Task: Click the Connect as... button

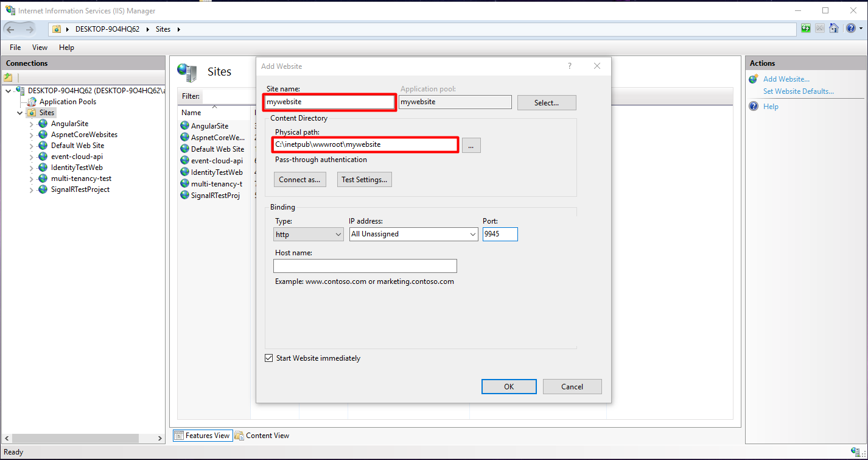Action: tap(299, 180)
